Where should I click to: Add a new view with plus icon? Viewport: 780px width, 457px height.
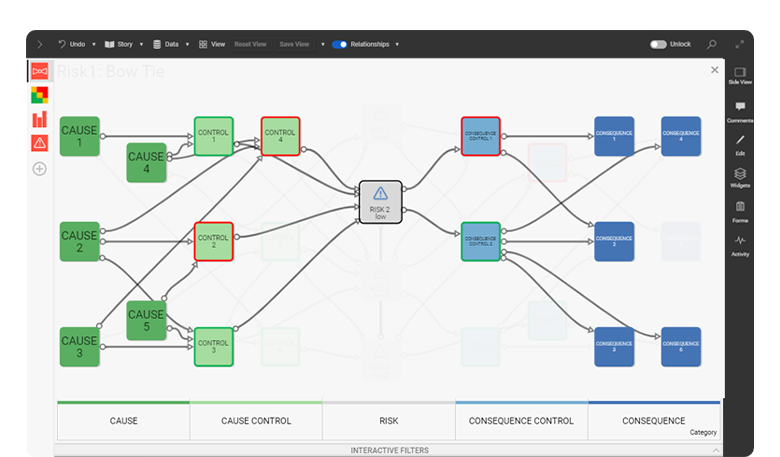[40, 168]
